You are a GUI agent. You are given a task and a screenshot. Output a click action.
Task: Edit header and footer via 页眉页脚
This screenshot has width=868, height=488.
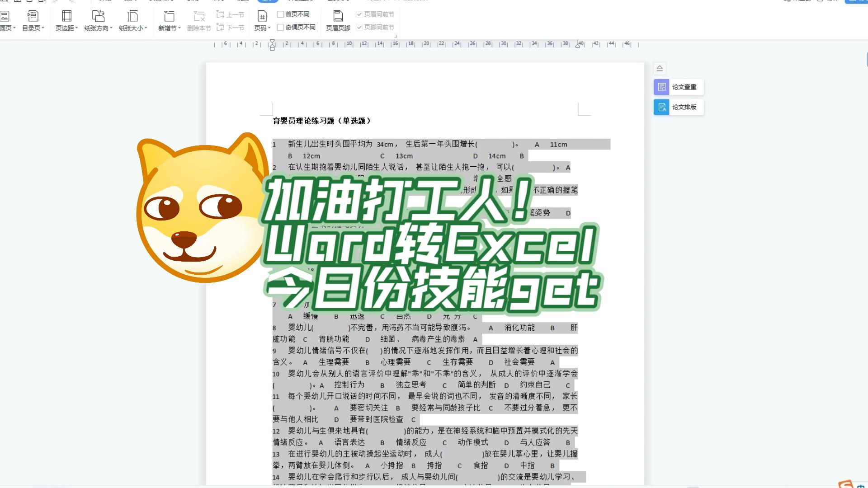337,20
